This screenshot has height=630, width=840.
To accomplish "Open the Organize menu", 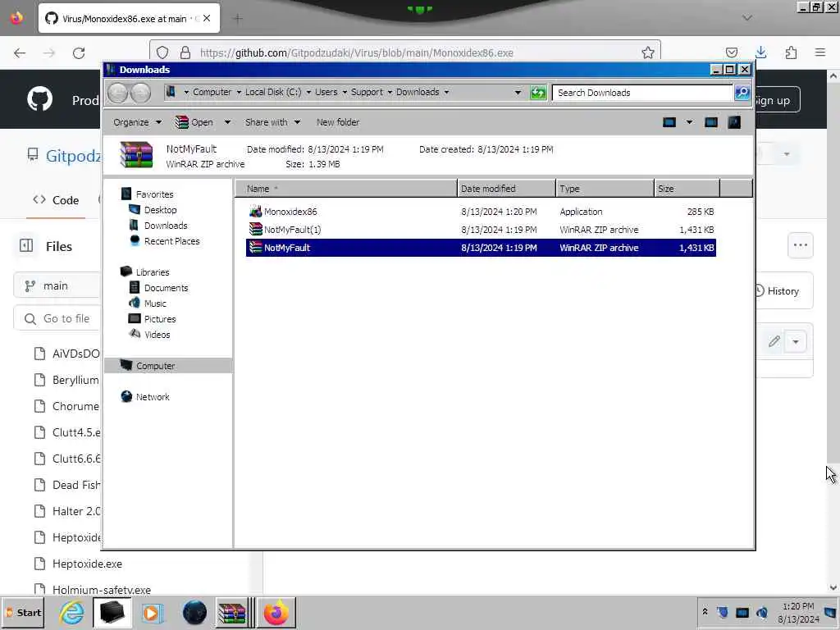I will pyautogui.click(x=137, y=122).
